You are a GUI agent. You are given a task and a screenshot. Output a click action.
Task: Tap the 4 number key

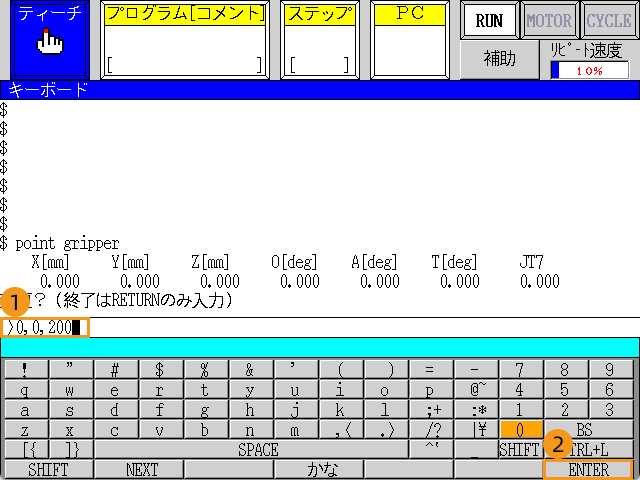(x=521, y=390)
